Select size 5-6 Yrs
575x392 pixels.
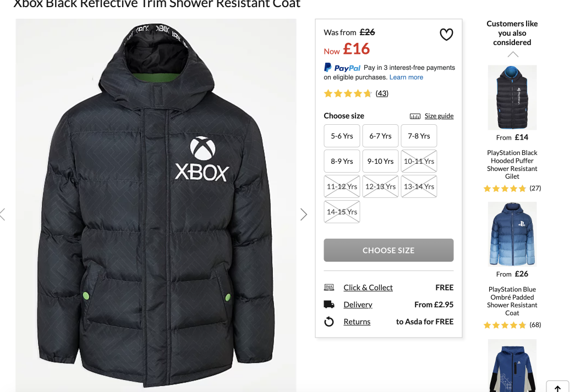(x=342, y=136)
